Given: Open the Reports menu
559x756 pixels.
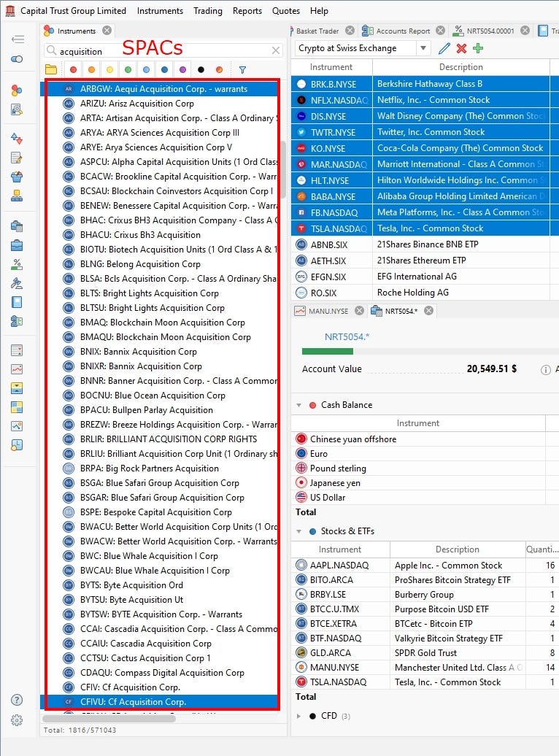Looking at the screenshot, I should point(247,11).
